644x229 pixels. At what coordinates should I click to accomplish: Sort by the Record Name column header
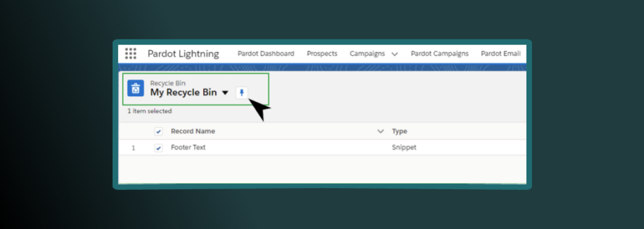[193, 131]
